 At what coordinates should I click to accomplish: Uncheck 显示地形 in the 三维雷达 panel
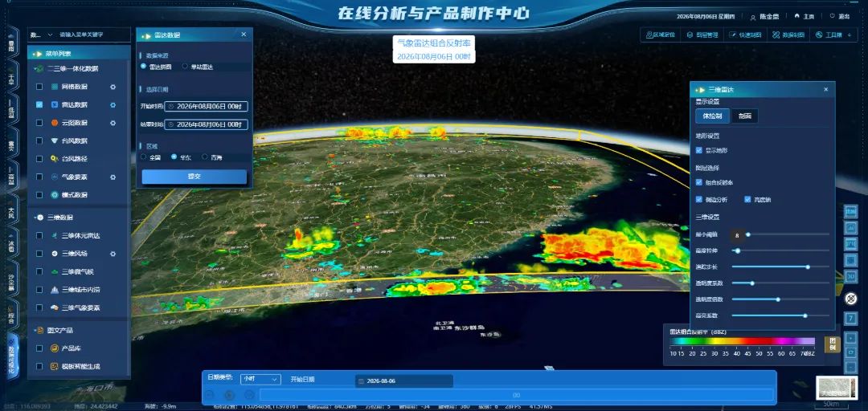tap(699, 150)
